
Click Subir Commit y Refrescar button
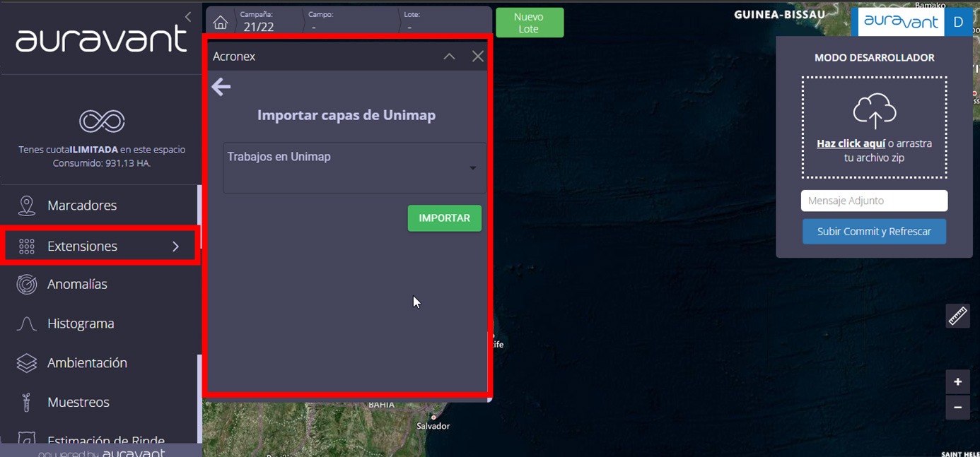click(874, 232)
